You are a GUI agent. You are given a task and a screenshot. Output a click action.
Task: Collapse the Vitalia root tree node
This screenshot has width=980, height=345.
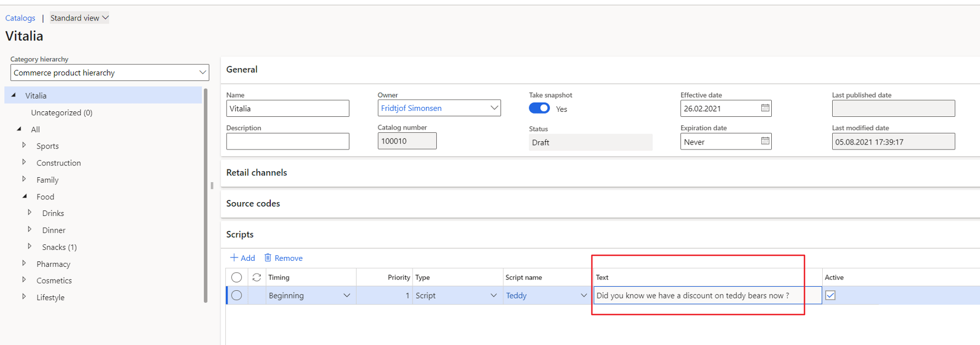14,95
